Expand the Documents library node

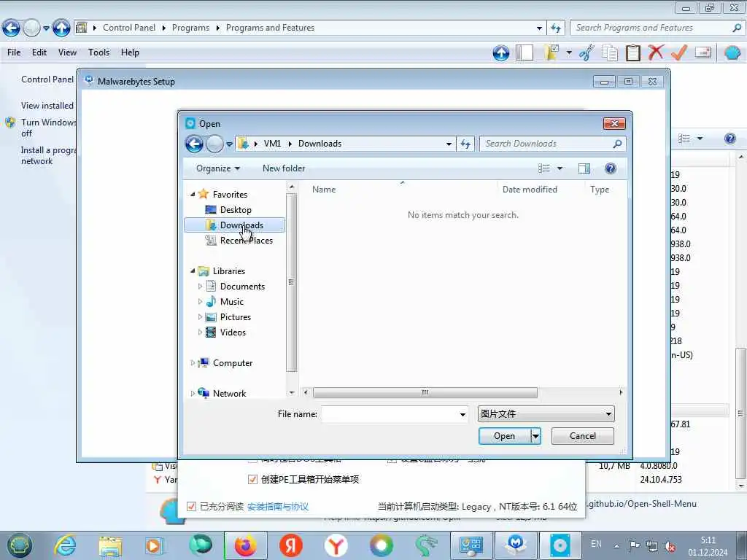[200, 286]
